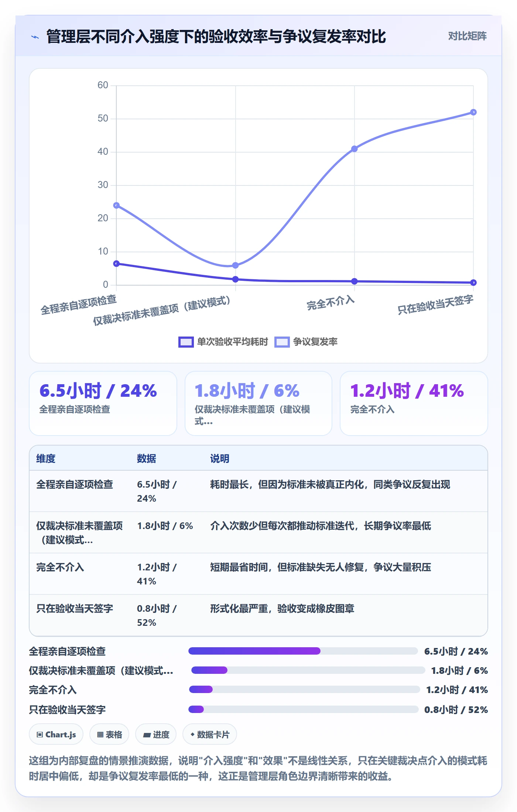
Task: Click the 30 tick on the y-axis
Action: pyautogui.click(x=103, y=185)
